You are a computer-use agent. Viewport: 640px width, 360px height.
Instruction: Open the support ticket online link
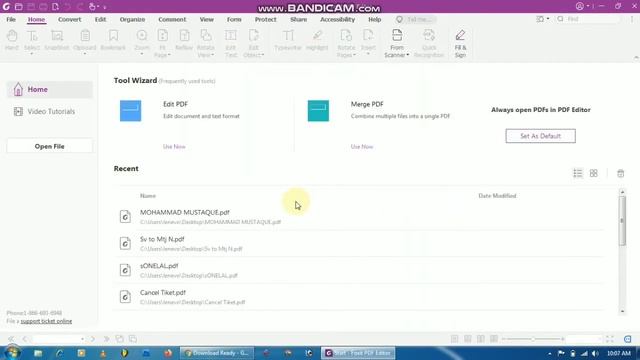(46, 321)
